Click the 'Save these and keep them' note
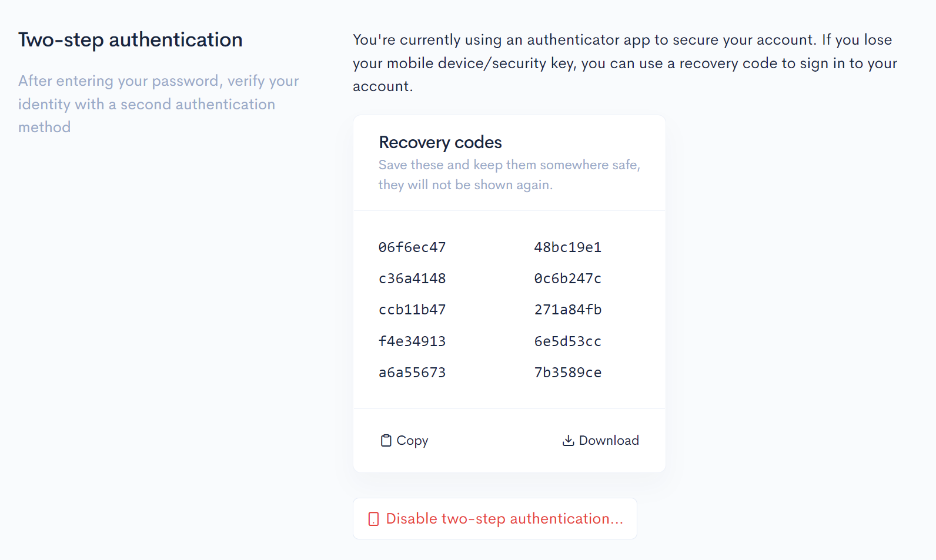Viewport: 936px width, 560px height. tap(509, 175)
